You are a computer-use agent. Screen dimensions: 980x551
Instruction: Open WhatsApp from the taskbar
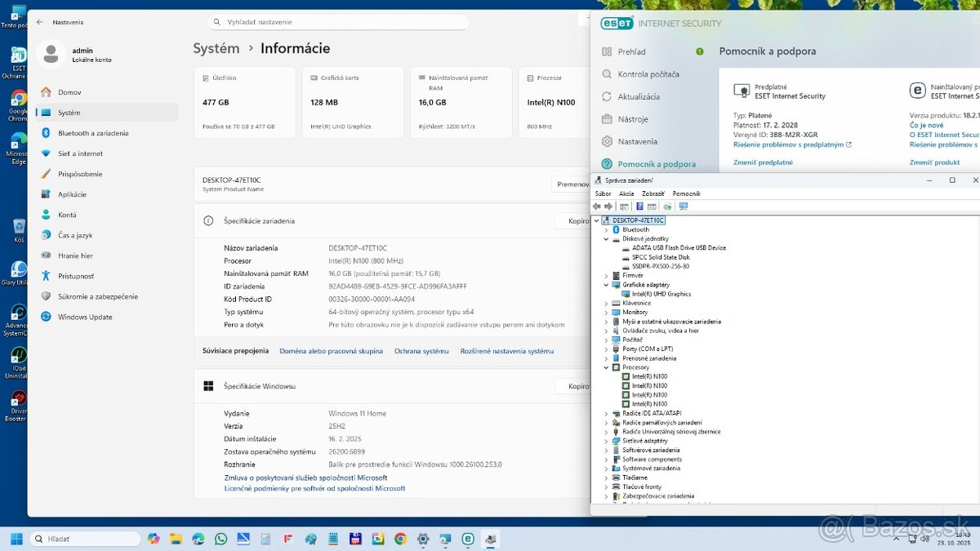[x=220, y=539]
